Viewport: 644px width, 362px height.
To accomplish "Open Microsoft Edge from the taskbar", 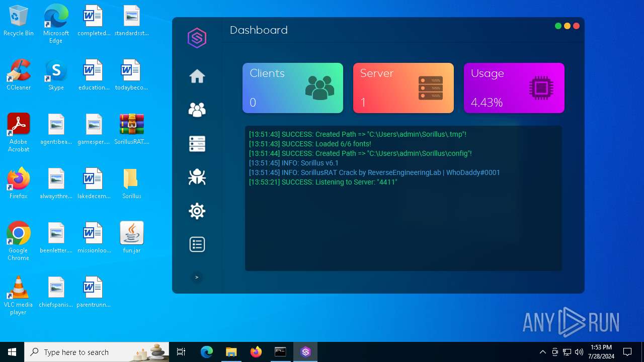I will point(207,352).
